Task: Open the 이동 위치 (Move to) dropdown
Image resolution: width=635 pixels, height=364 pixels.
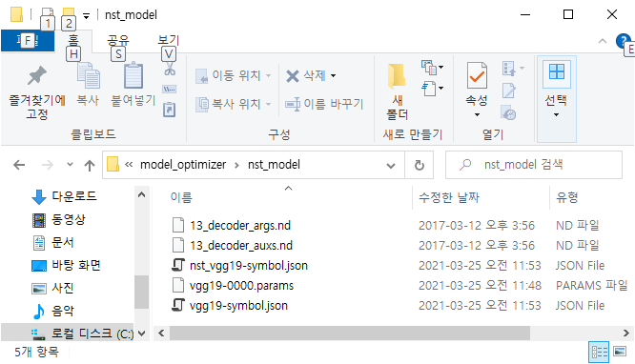Action: [233, 75]
